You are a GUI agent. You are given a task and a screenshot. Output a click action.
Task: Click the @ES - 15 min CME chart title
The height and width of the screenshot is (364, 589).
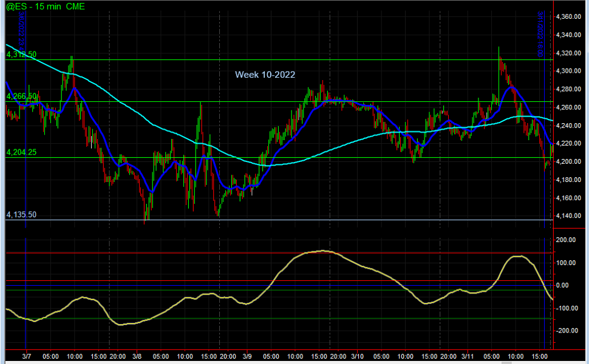43,7
